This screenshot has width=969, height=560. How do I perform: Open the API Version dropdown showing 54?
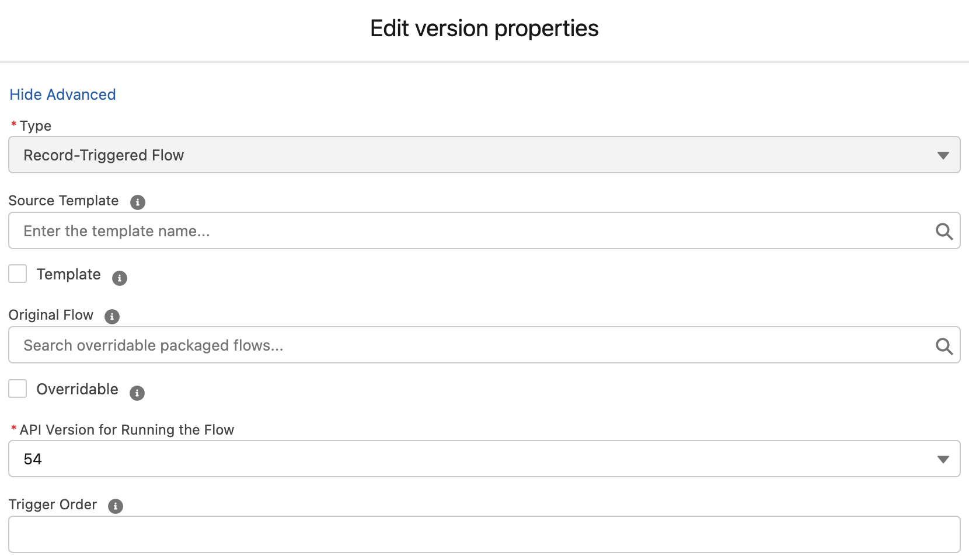click(467, 459)
